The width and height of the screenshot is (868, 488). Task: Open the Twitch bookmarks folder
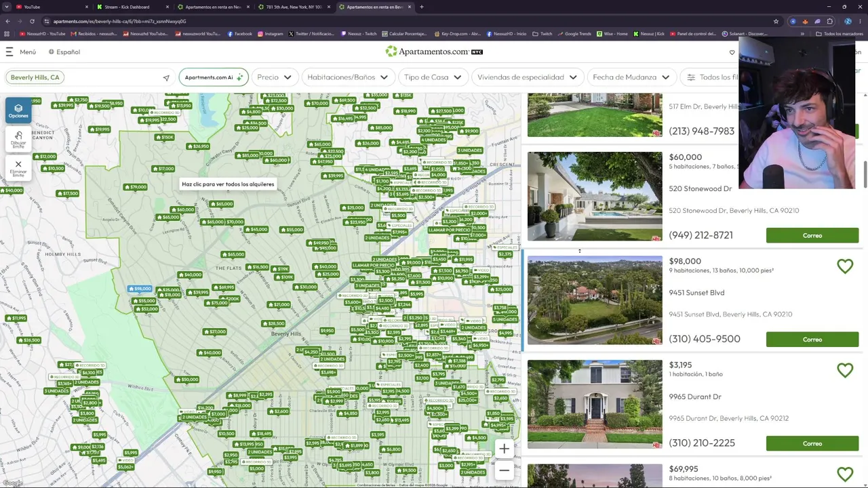543,34
